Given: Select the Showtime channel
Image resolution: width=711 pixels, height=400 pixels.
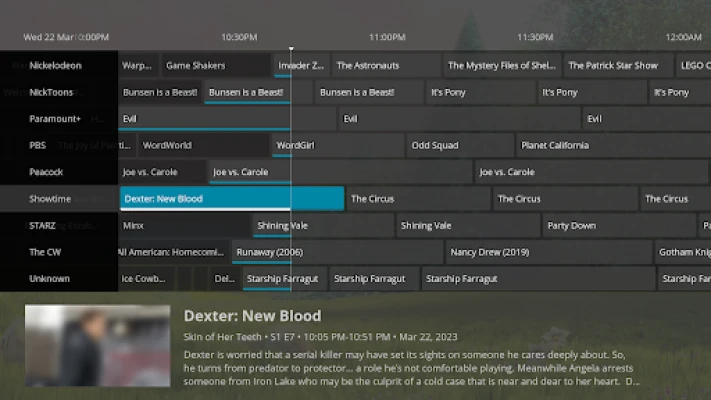Looking at the screenshot, I should coord(50,199).
